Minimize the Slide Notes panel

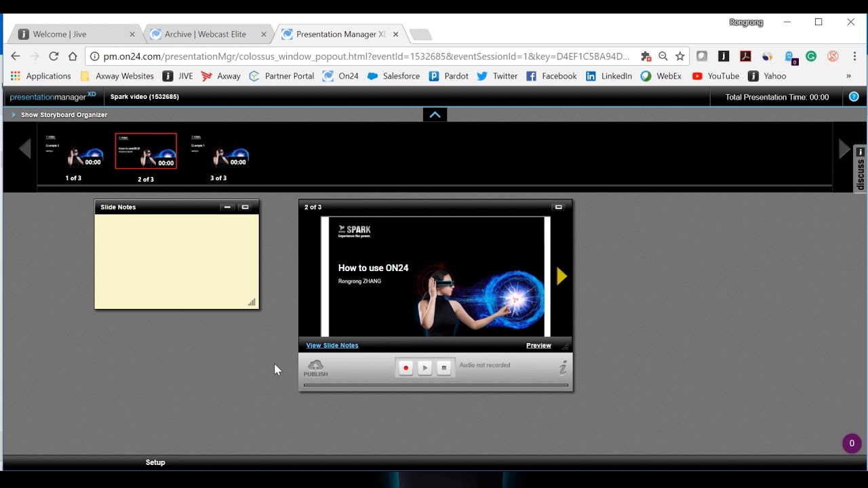[x=227, y=207]
